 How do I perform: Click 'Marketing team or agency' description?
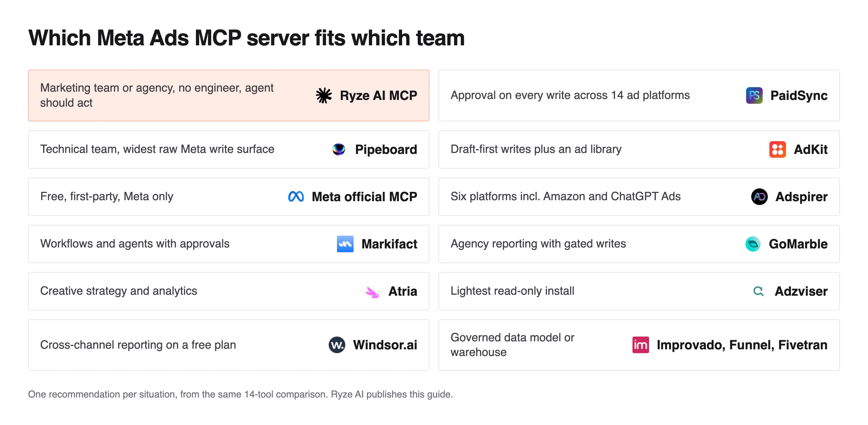[x=157, y=95]
